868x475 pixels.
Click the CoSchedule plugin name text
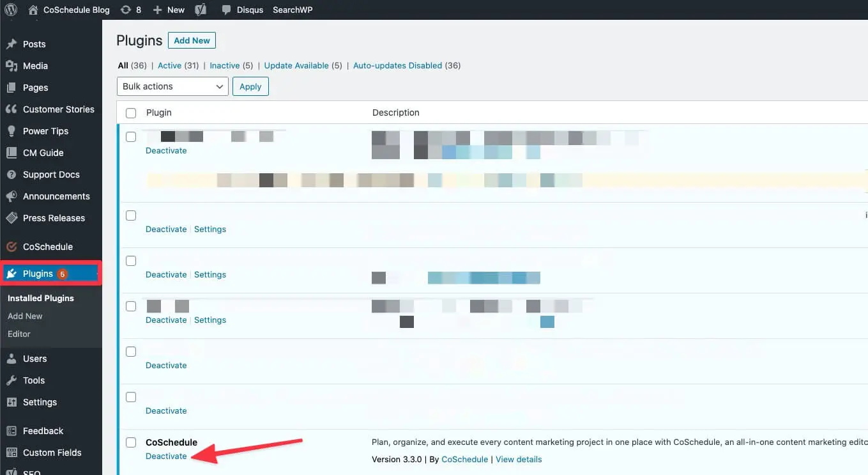(171, 442)
